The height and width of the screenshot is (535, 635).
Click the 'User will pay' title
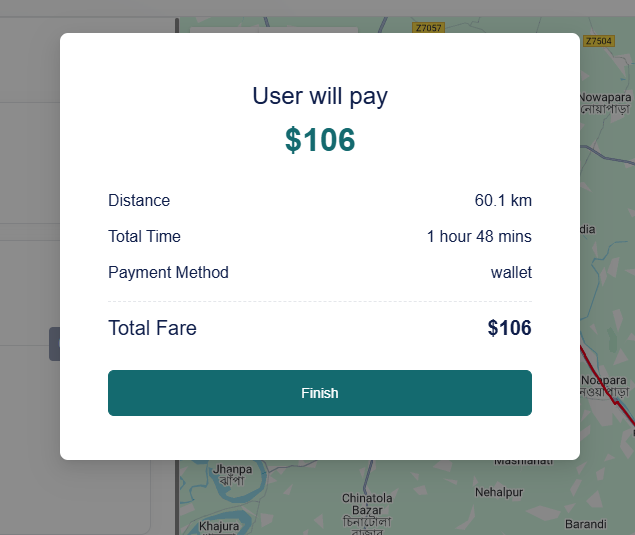point(320,96)
